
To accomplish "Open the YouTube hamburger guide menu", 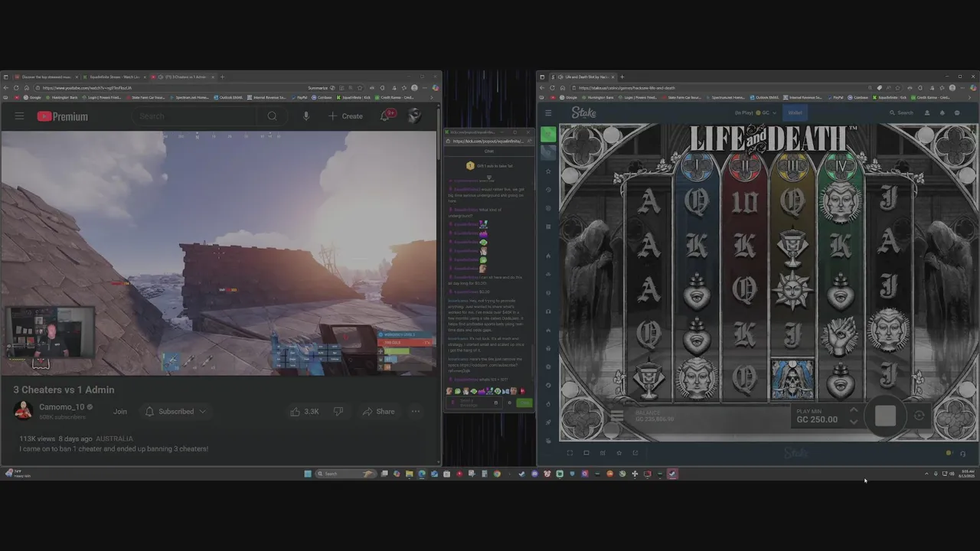I will (19, 116).
